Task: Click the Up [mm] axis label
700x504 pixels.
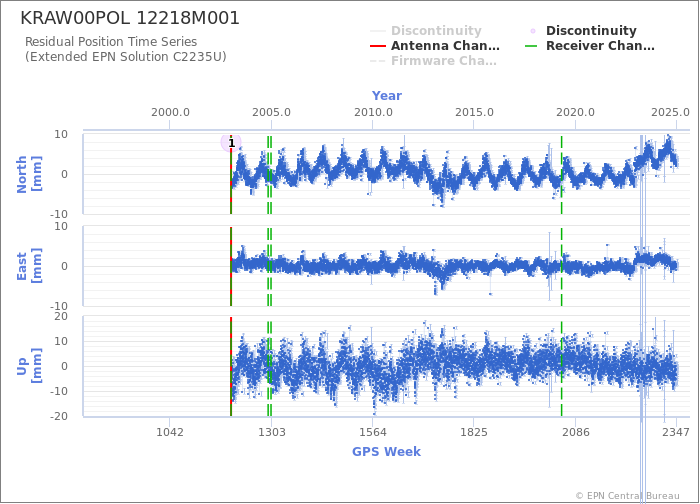Action: 29,366
